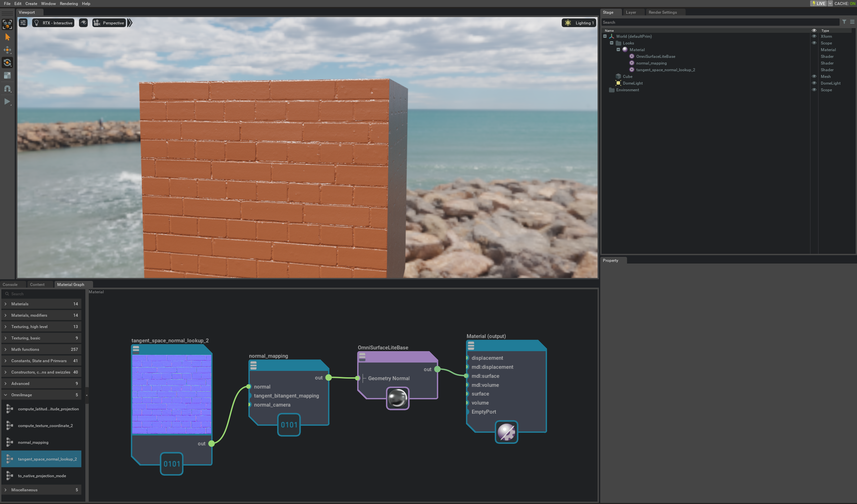857x504 pixels.
Task: Click the Stage filter funnel icon
Action: coord(844,22)
